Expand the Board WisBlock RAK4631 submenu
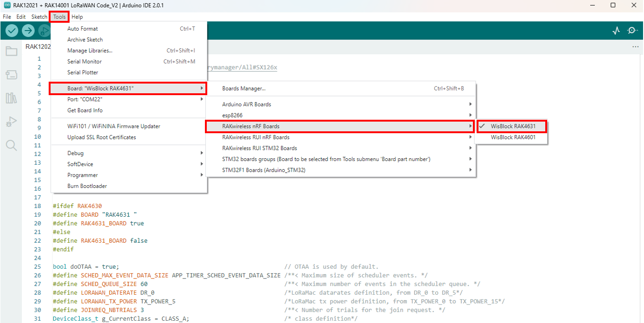Image resolution: width=644 pixels, height=323 pixels. 128,88
